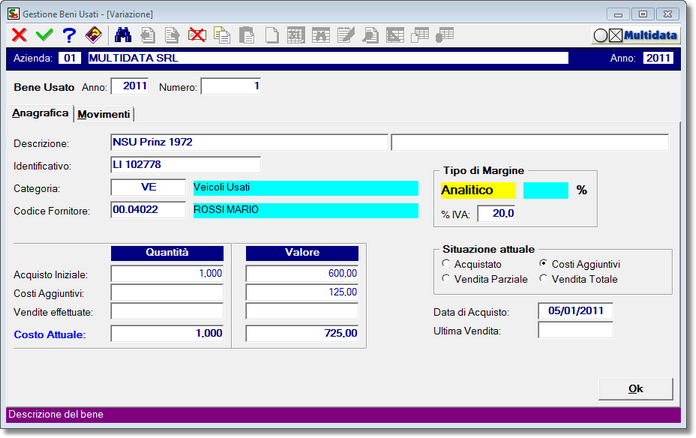Click the empty Vendite effettuate value field

click(x=302, y=311)
